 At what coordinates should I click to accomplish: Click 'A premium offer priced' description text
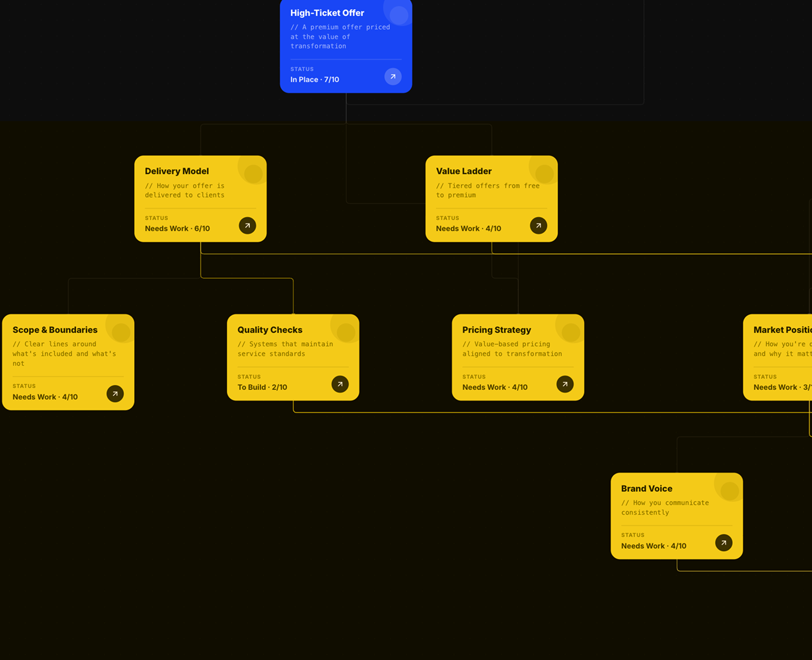(340, 37)
